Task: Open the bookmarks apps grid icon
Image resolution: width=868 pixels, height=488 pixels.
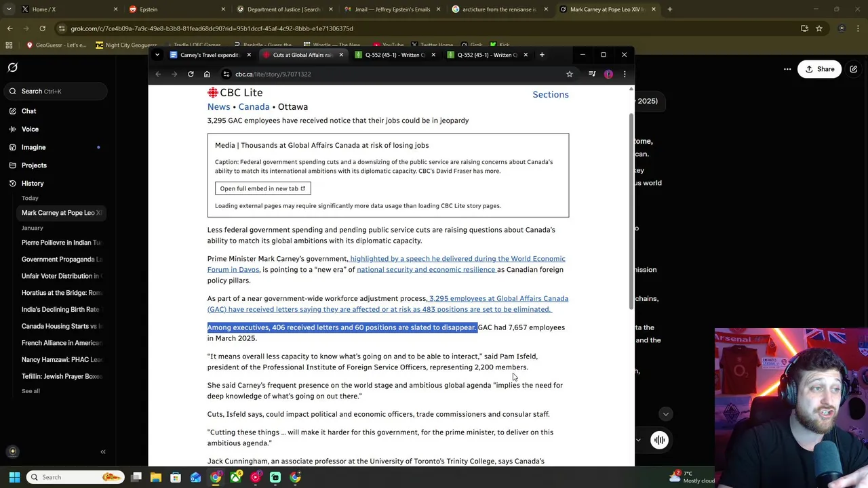Action: pyautogui.click(x=9, y=45)
